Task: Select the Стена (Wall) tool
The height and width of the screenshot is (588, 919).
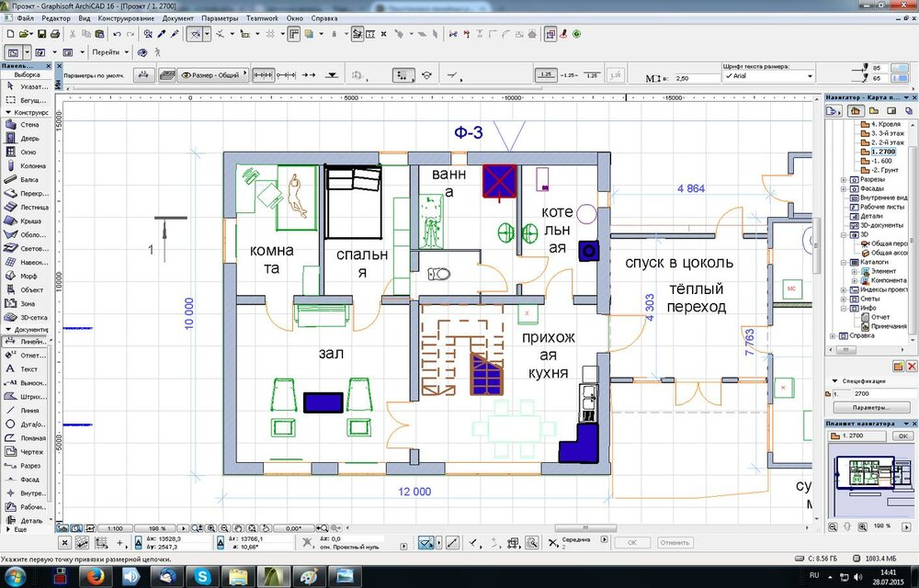Action: tap(28, 125)
